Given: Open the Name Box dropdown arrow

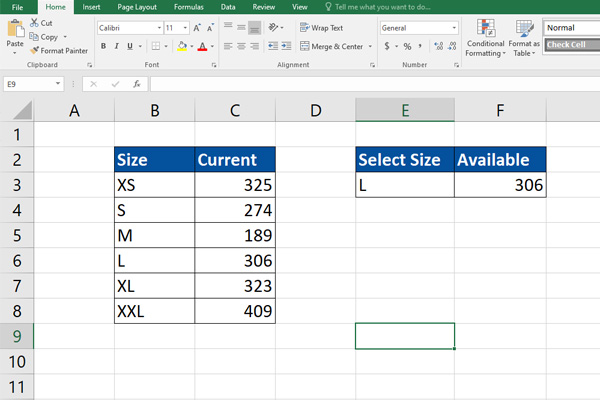Looking at the screenshot, I should pyautogui.click(x=60, y=85).
